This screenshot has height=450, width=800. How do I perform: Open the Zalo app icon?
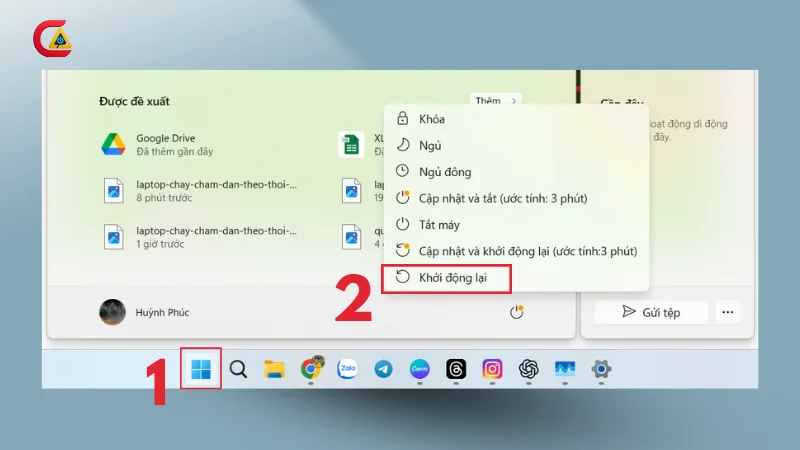click(347, 368)
